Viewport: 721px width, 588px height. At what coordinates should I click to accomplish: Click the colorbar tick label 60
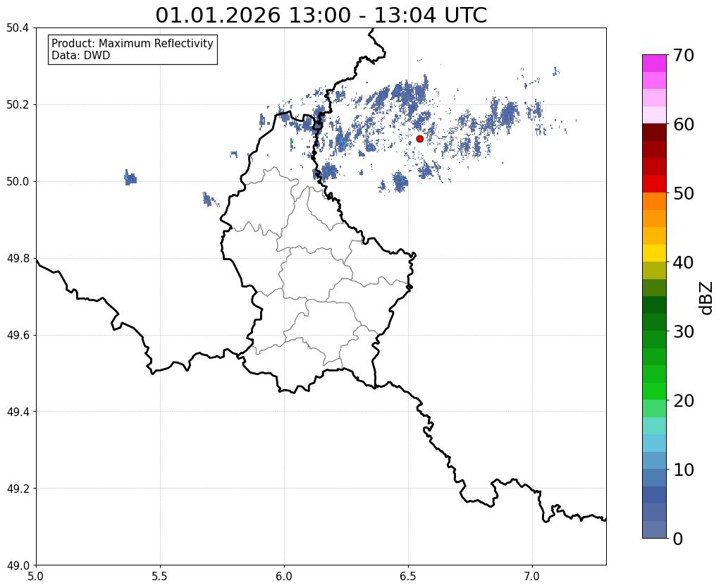tap(684, 124)
